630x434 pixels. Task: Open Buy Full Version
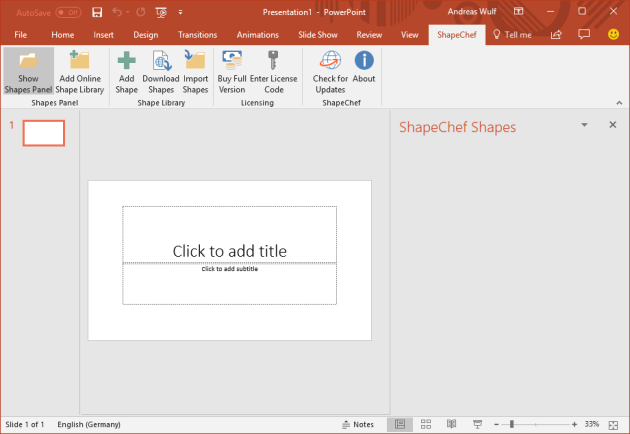tap(232, 72)
